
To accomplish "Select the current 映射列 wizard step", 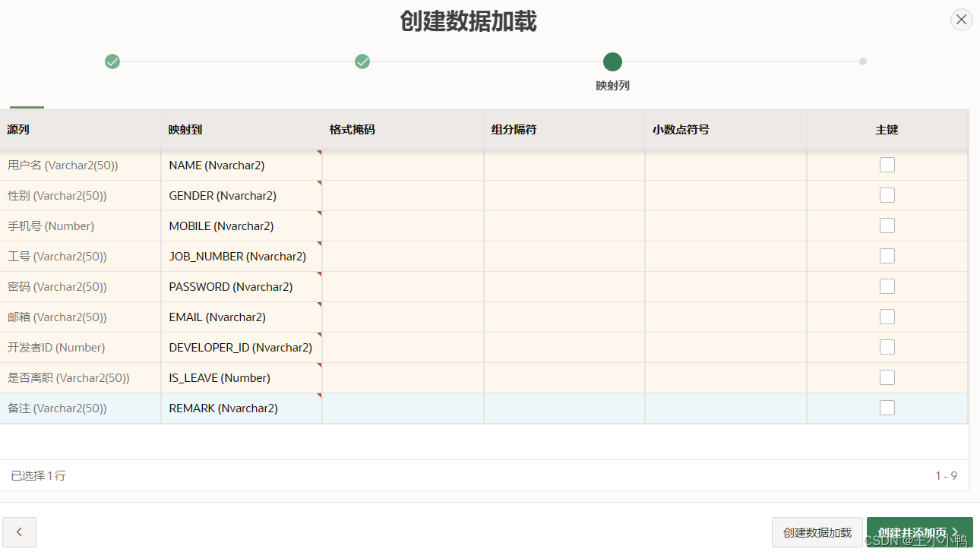I will pyautogui.click(x=612, y=61).
